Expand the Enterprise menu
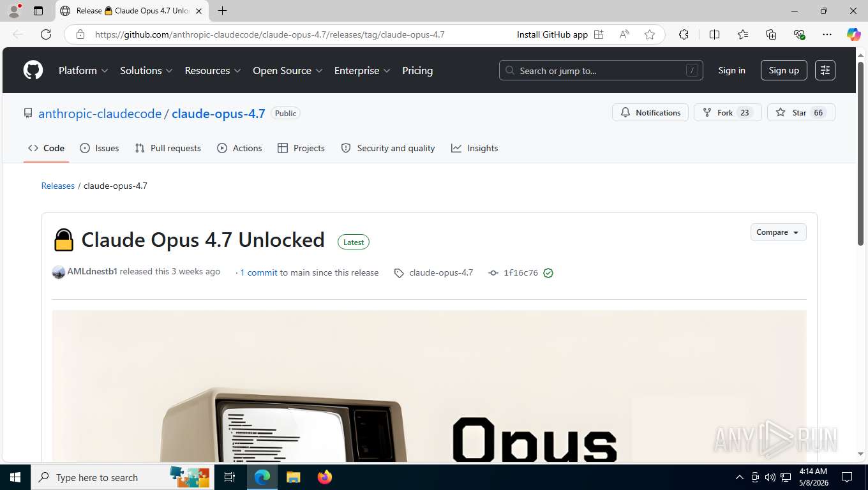Viewport: 868px width, 490px height. (x=362, y=70)
